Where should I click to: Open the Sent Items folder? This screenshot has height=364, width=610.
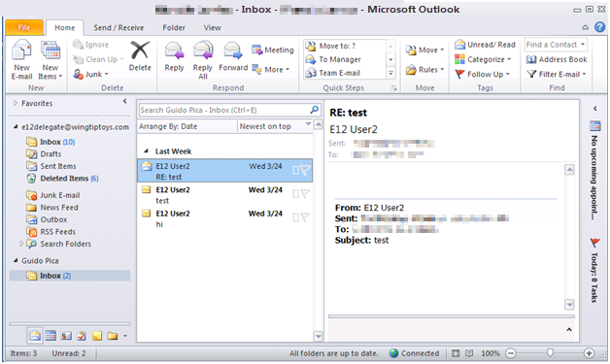[51, 166]
